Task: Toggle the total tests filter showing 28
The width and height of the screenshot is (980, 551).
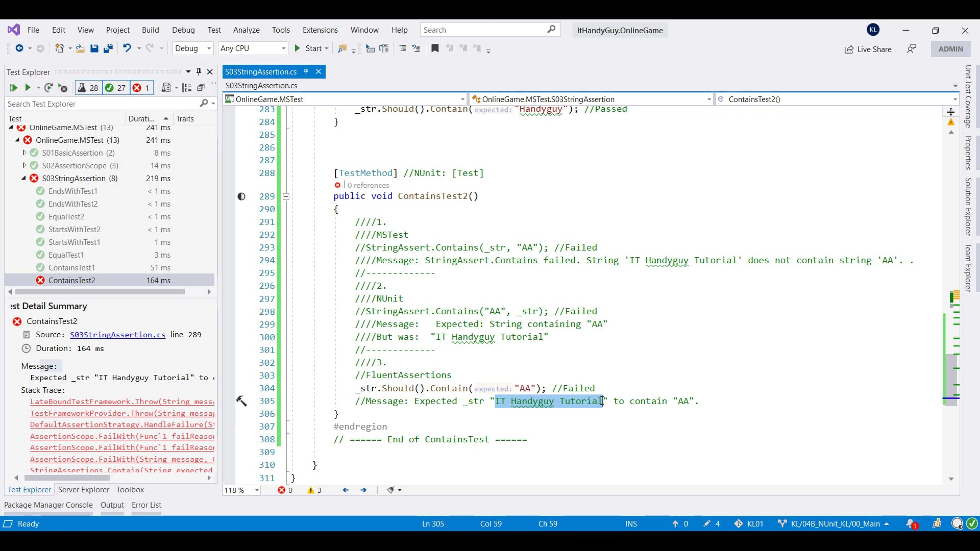Action: click(88, 88)
